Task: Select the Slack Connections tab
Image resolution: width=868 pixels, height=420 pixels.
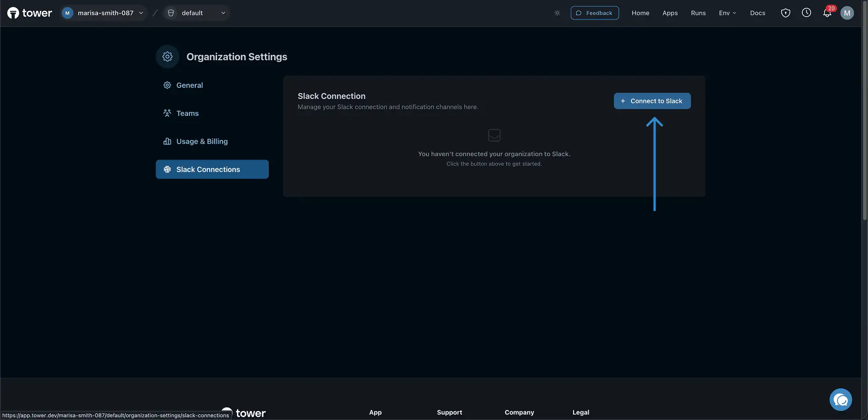Action: point(212,169)
